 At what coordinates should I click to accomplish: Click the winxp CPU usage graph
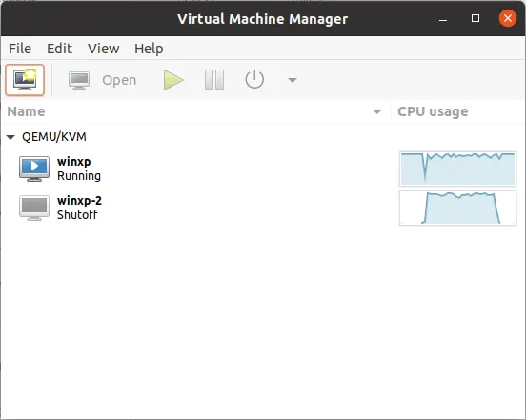[x=457, y=169]
